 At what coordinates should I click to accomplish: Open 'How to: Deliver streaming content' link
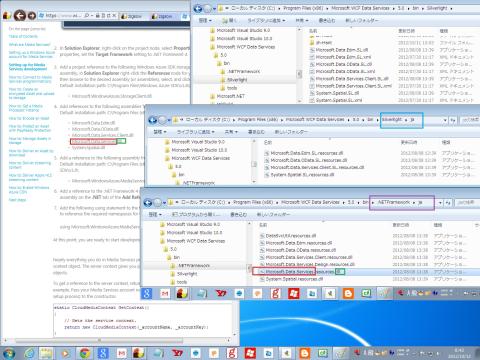[30, 165]
